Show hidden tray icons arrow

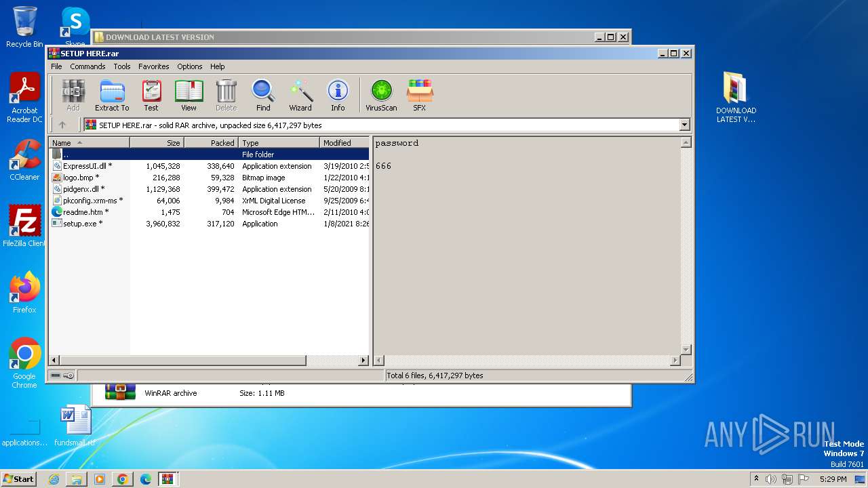coord(756,479)
